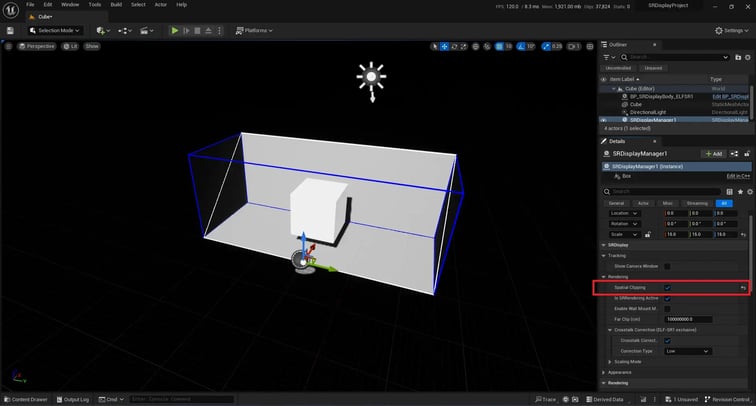Click the Add component button
Screen dimensions: 756x406
point(714,154)
